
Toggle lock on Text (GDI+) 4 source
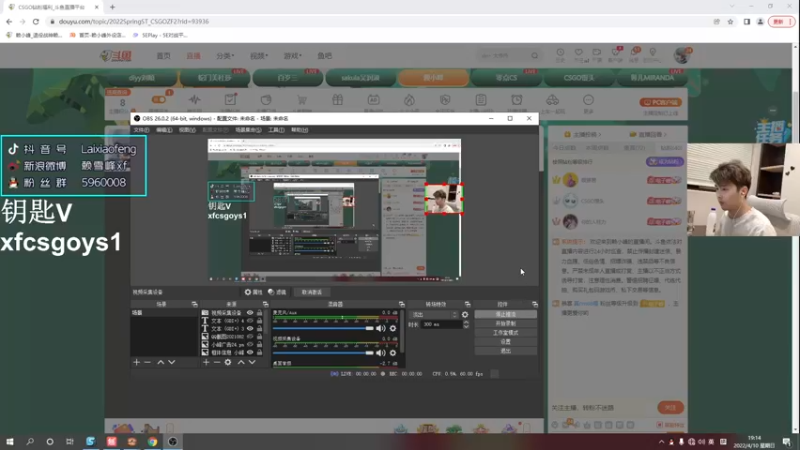pyautogui.click(x=259, y=321)
